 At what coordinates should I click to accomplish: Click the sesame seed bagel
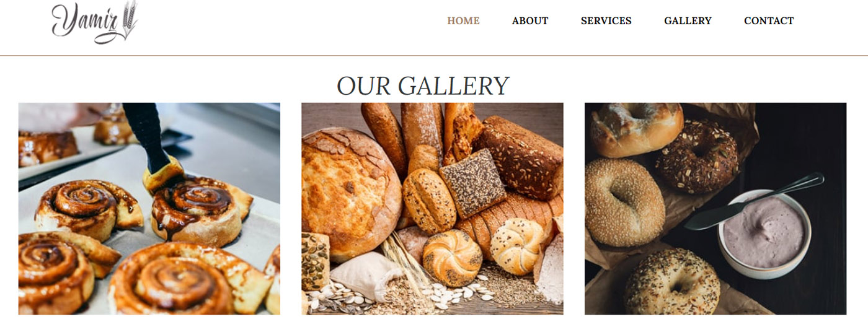[623, 202]
